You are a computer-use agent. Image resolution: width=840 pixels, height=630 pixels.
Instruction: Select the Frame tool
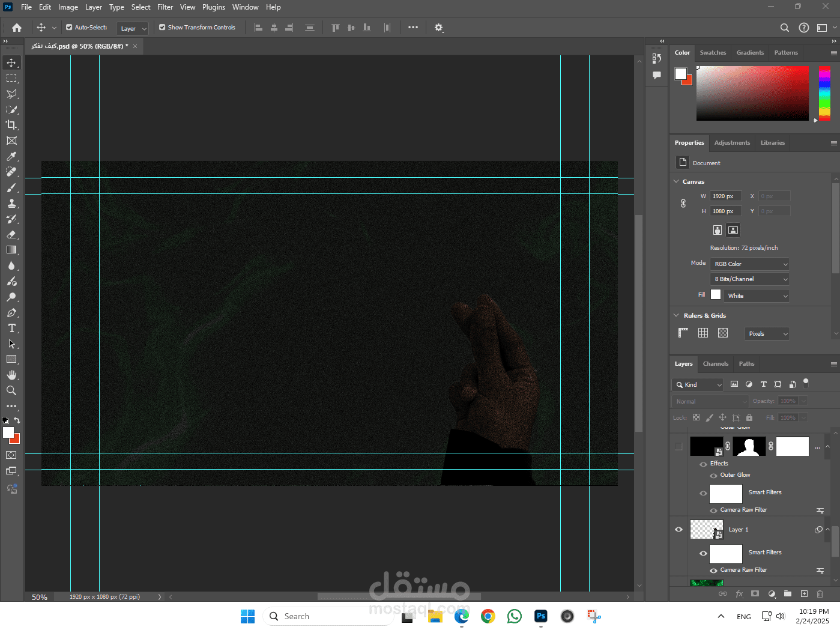coord(11,141)
